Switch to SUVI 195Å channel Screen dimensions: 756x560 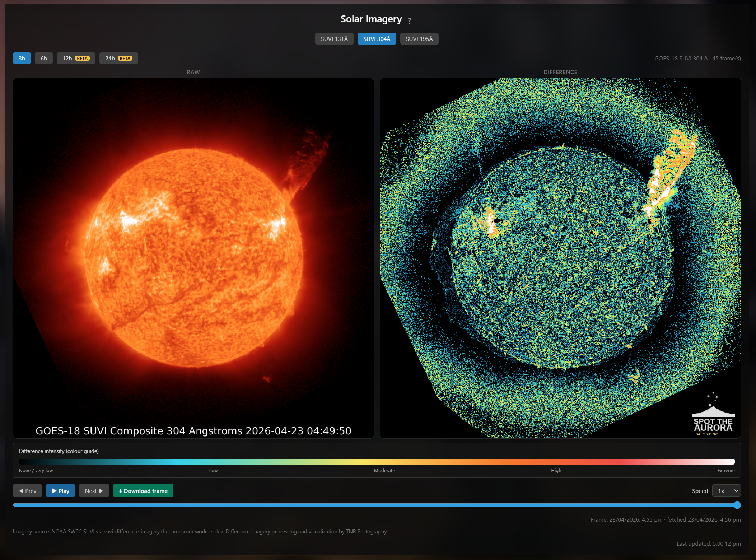click(x=419, y=39)
